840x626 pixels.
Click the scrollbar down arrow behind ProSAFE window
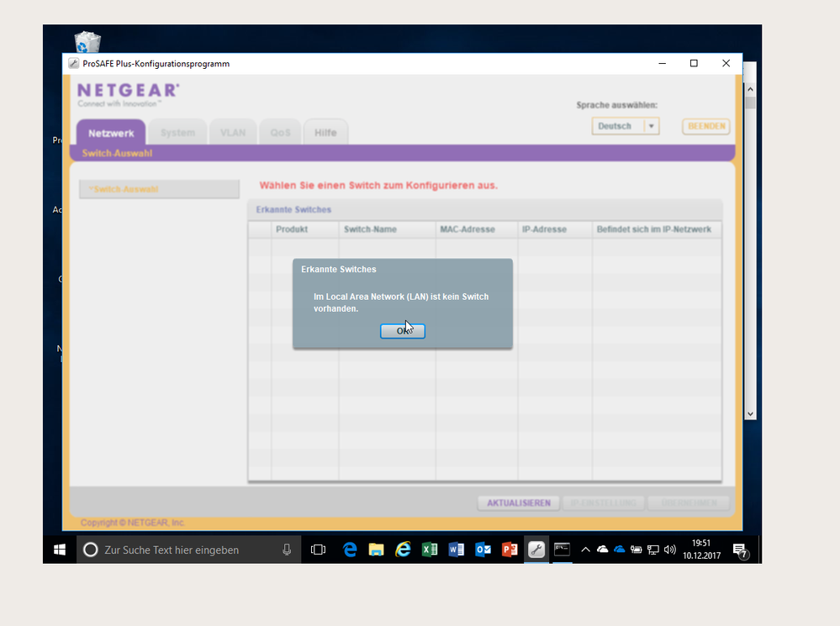750,414
